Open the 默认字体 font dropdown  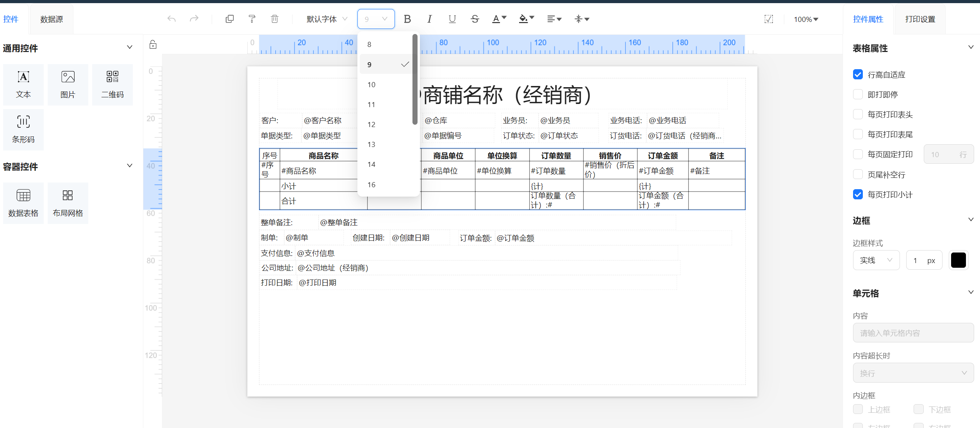click(x=327, y=19)
